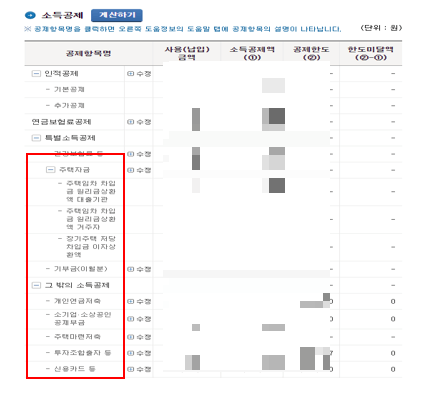Click the 소기업·소상공인 공제부금 item name
Viewport: 430px width, 393px height.
[x=83, y=319]
